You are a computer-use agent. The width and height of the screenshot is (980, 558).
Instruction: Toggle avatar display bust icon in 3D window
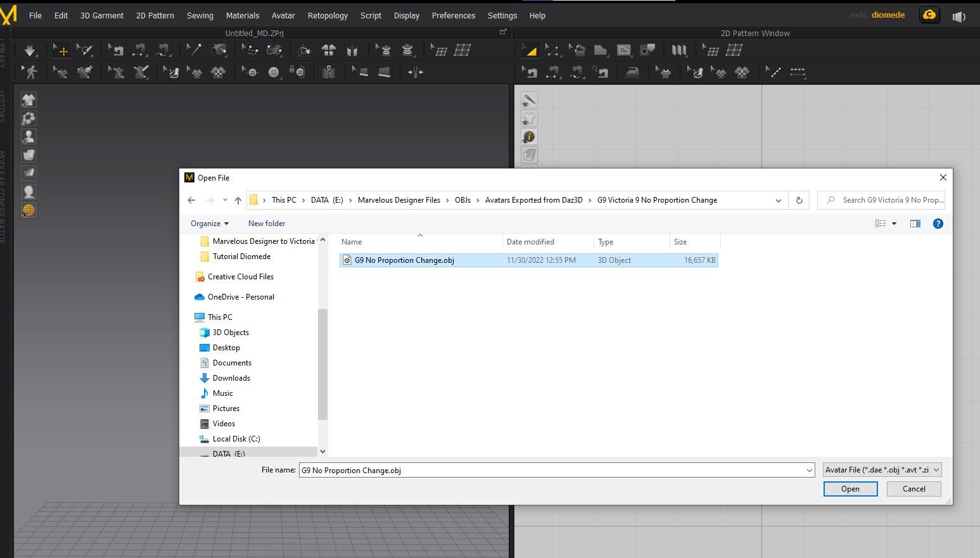click(29, 137)
